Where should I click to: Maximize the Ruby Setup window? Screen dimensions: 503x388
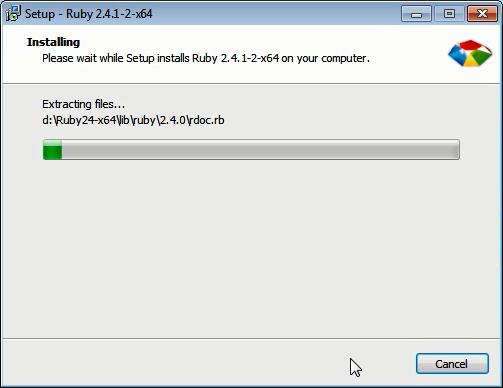tap(449, 14)
